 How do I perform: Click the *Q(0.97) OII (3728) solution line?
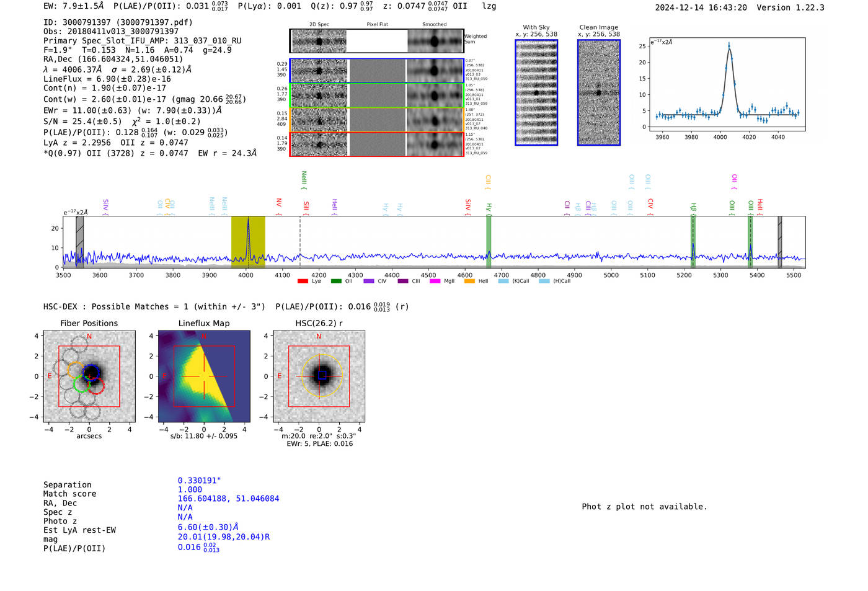point(150,153)
